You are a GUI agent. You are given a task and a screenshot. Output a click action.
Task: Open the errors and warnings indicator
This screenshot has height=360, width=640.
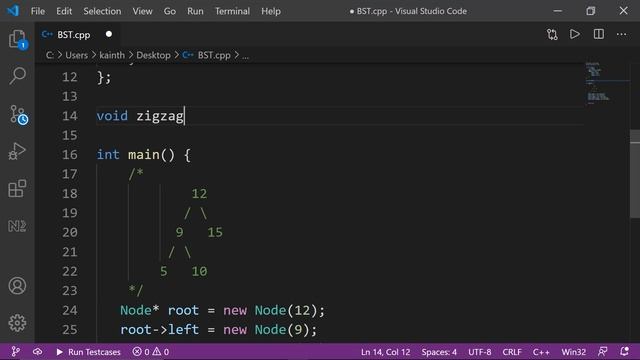coord(151,351)
